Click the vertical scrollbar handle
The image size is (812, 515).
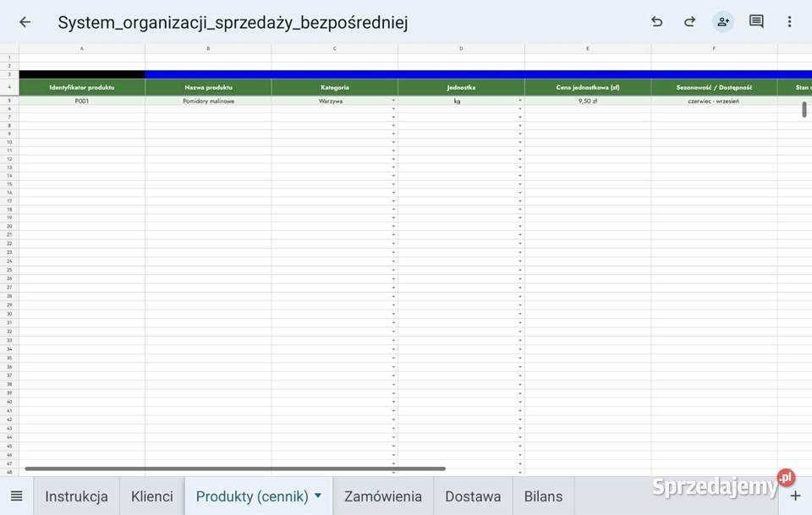[x=804, y=109]
